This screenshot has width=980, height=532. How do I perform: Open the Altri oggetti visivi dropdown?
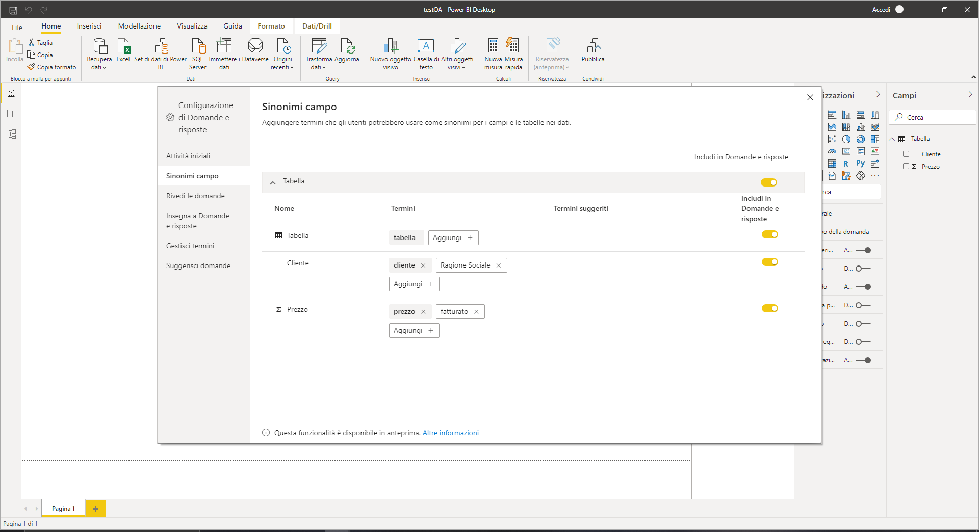tap(457, 54)
